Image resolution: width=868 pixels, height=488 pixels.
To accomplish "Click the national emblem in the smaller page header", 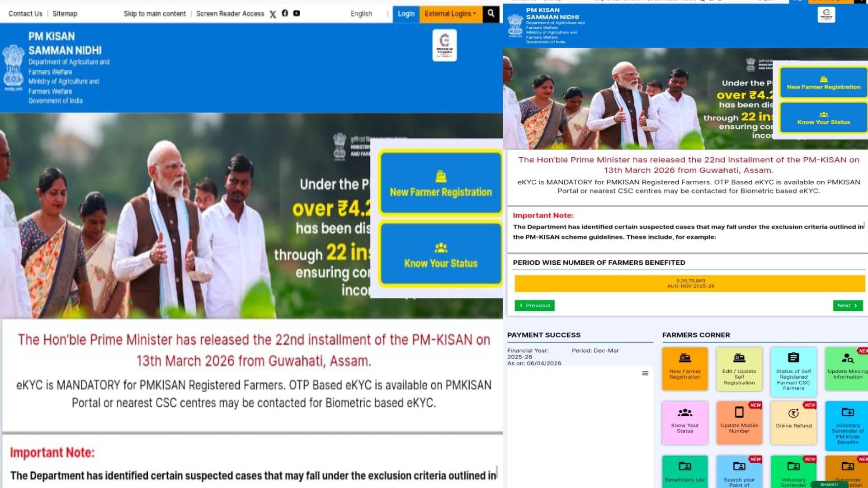I will tap(515, 25).
